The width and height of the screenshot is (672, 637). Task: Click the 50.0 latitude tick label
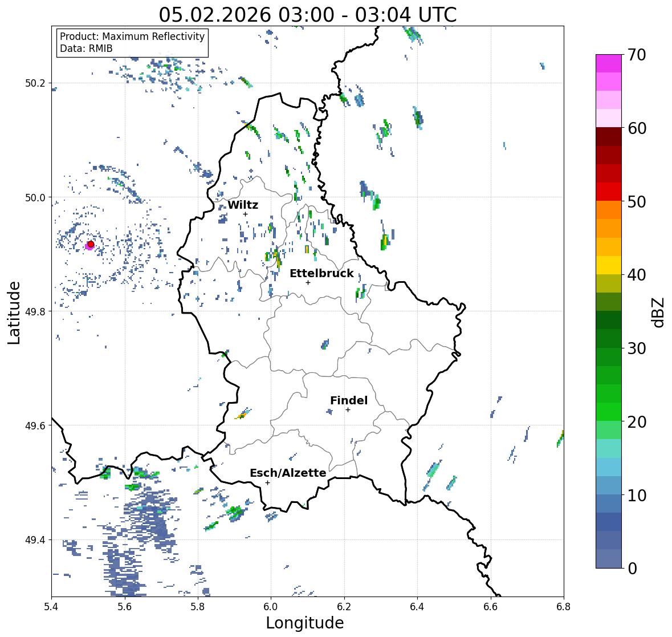[35, 197]
